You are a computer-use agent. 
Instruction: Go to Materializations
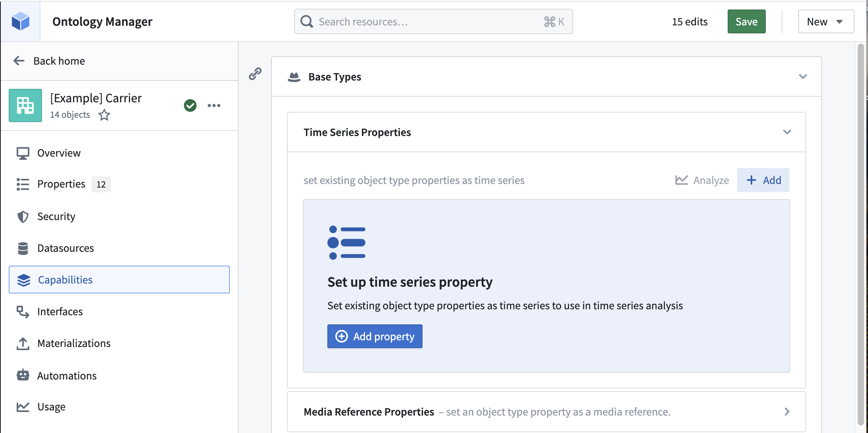(x=119, y=343)
